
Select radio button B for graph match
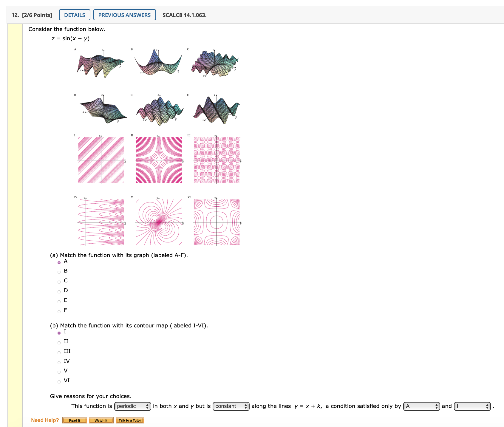pyautogui.click(x=59, y=271)
